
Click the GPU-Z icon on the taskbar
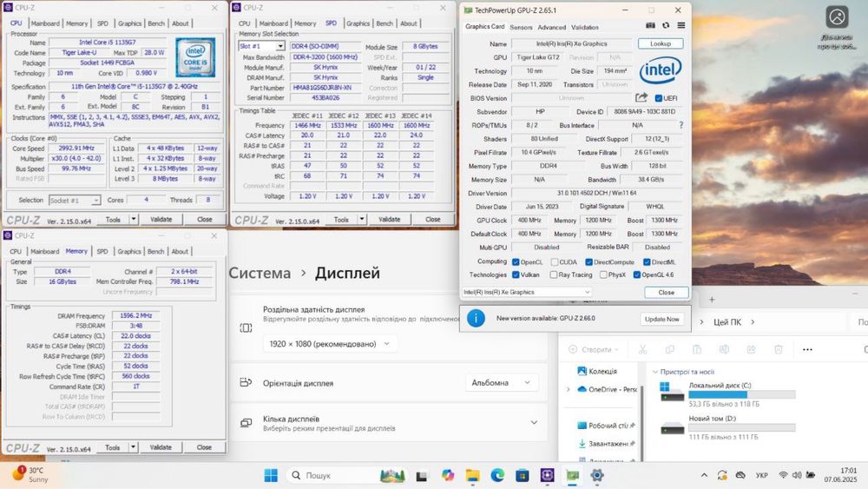[572, 475]
